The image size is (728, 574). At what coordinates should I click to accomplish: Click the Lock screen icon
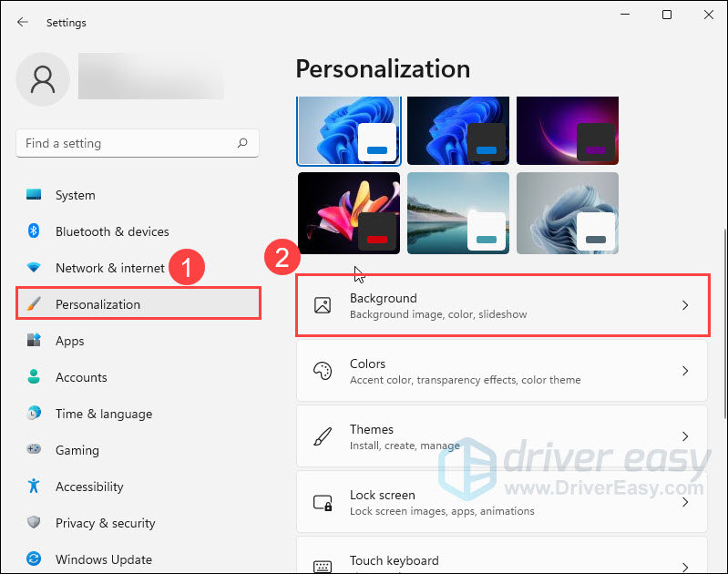point(323,503)
